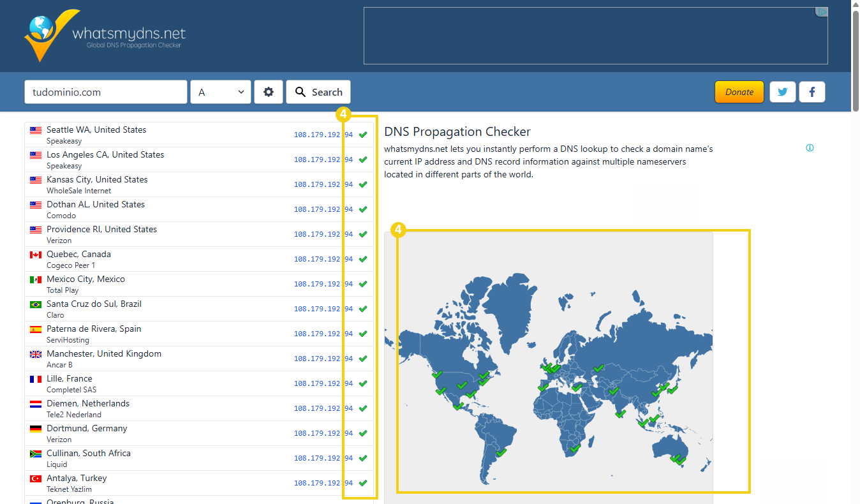Click South Africa checkmark on the map
This screenshot has width=860, height=504.
pos(574,448)
